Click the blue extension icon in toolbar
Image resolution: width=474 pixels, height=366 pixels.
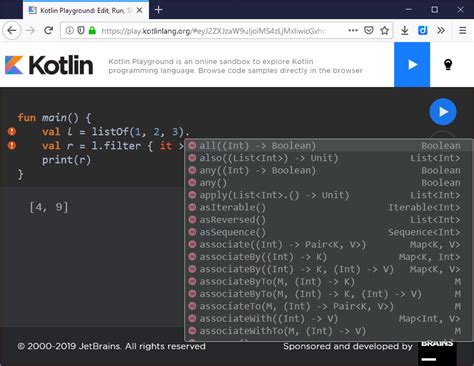423,31
